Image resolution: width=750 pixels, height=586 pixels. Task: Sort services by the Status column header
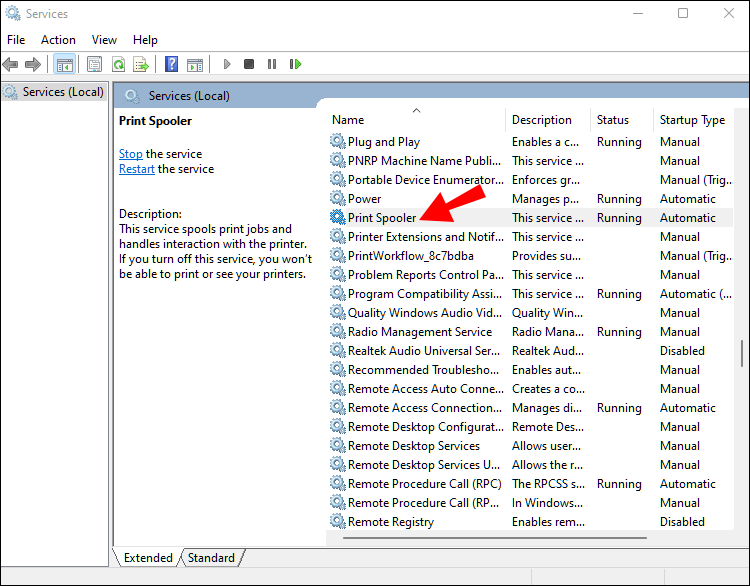pyautogui.click(x=613, y=120)
